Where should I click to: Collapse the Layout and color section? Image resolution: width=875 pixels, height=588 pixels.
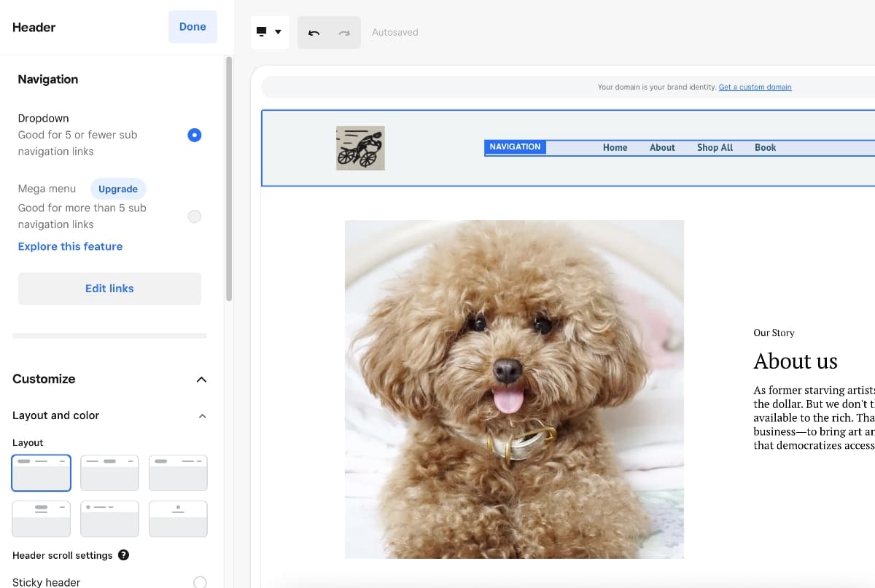click(203, 416)
